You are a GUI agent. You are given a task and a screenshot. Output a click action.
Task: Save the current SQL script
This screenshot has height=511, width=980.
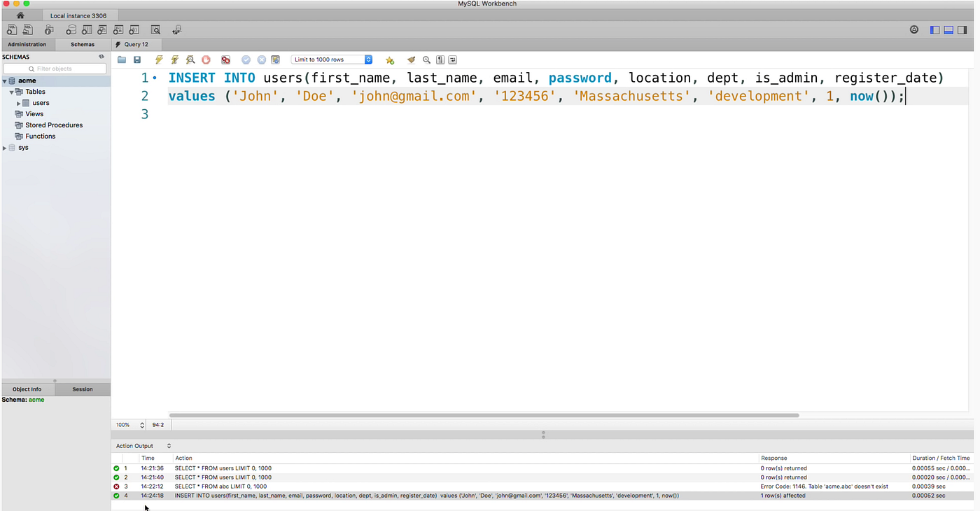[x=137, y=59]
